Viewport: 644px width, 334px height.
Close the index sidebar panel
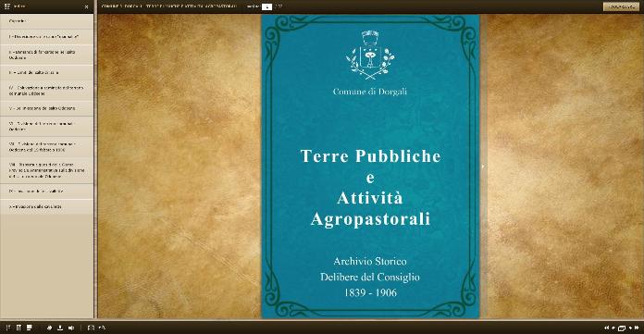point(86,7)
